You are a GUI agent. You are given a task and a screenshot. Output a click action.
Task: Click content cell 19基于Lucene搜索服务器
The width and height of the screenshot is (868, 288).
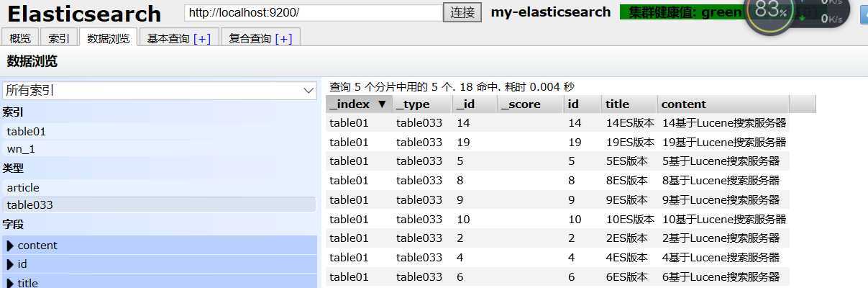point(723,143)
